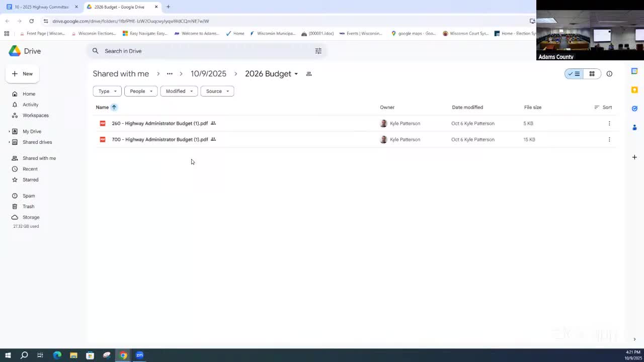
Task: Open Google Tasks side panel icon
Action: tap(634, 109)
